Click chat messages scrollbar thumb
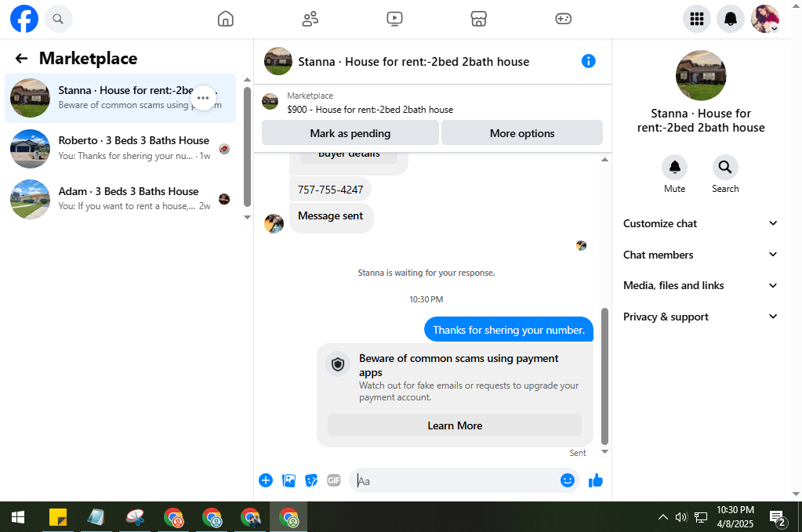Screen dimensions: 802x532 coord(604,376)
